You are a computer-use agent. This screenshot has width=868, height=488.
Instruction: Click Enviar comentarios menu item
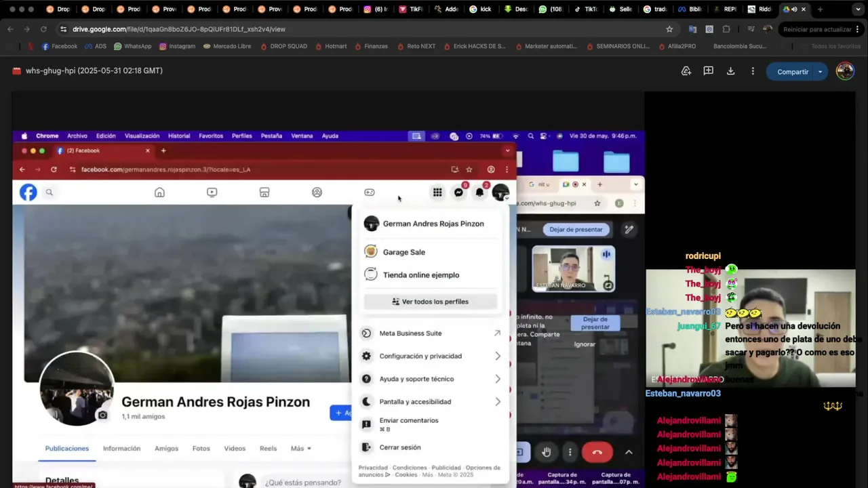coord(431,424)
